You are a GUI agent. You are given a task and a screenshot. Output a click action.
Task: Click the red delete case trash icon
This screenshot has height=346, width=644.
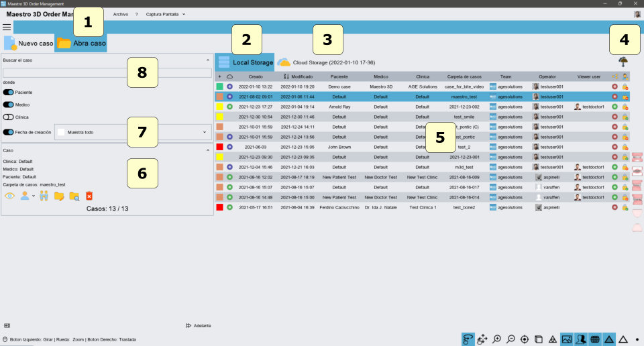[x=89, y=196]
